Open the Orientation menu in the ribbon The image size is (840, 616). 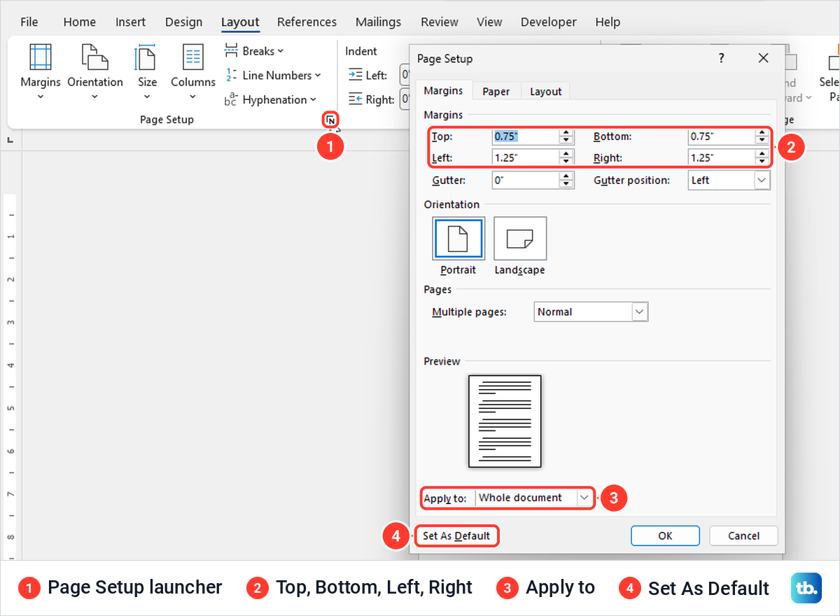coord(95,71)
